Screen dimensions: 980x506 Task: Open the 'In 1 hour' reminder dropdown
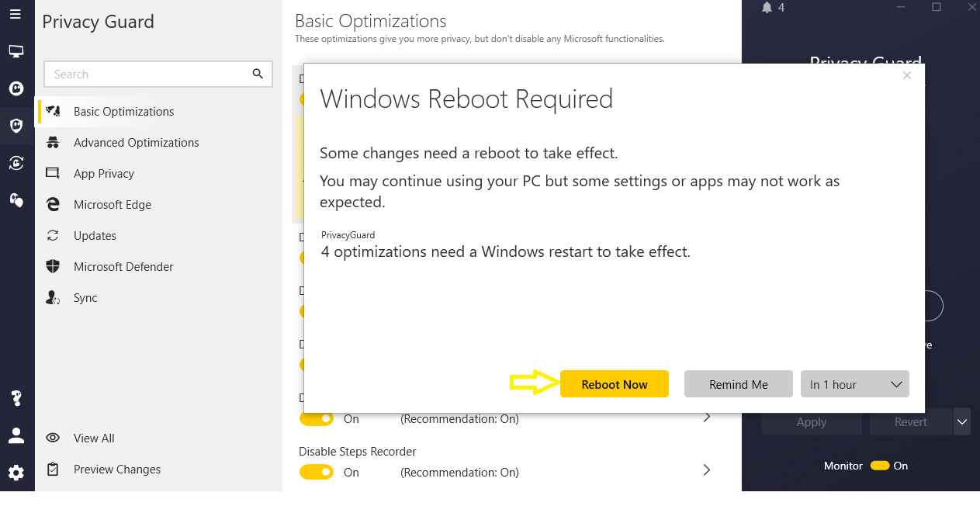[855, 384]
